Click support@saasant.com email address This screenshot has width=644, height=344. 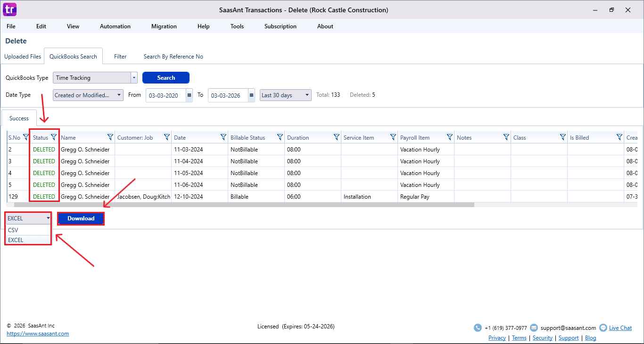568,328
